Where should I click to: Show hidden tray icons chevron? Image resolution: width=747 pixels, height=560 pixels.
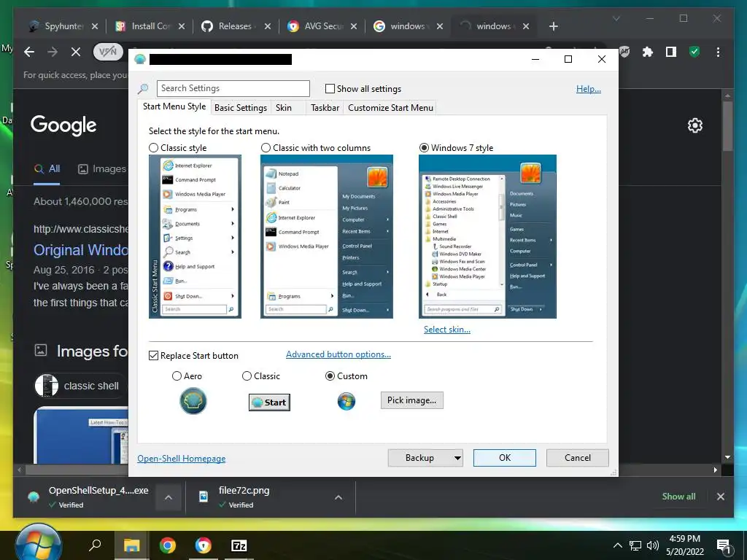point(617,545)
